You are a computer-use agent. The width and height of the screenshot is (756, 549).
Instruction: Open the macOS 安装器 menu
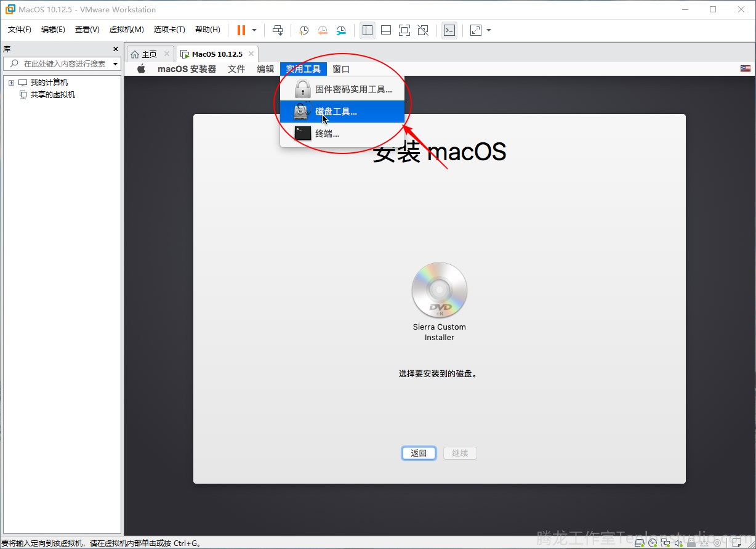point(187,69)
